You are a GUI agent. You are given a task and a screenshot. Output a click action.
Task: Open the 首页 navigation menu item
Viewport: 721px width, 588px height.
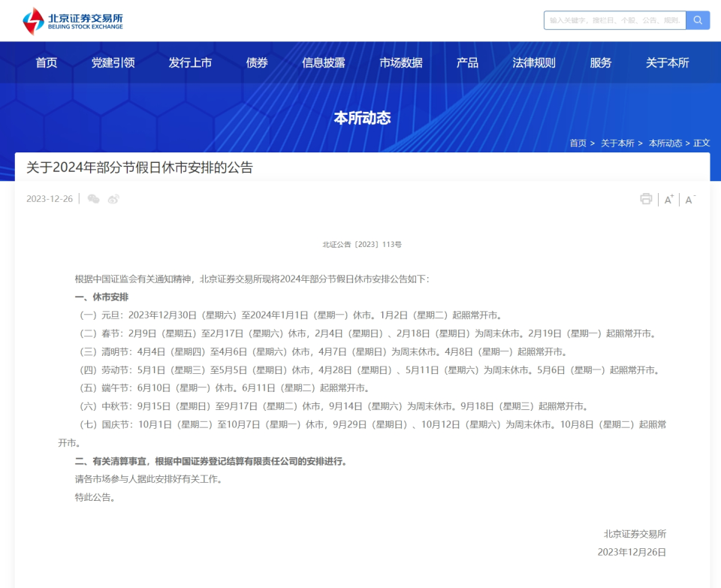pos(47,62)
